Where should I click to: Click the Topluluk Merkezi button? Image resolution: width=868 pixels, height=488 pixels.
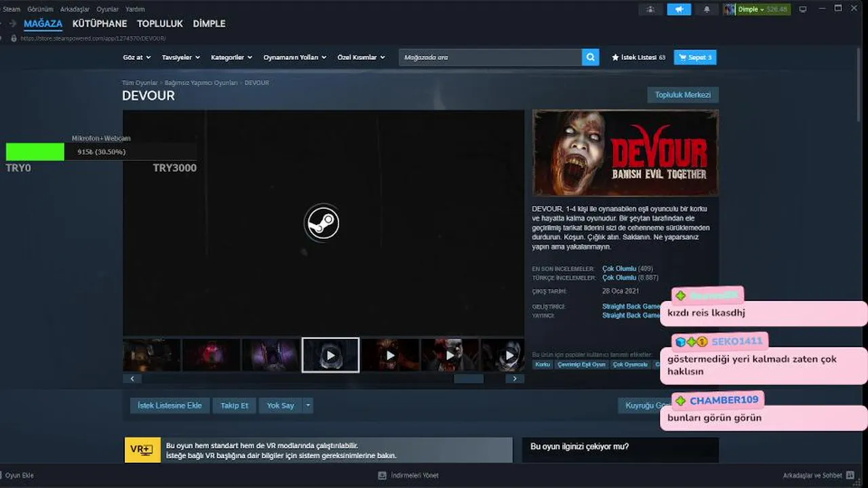683,95
